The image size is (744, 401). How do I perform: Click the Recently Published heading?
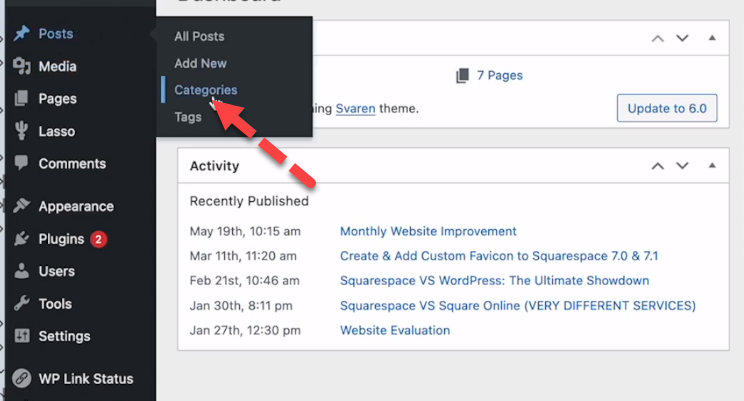pyautogui.click(x=249, y=201)
